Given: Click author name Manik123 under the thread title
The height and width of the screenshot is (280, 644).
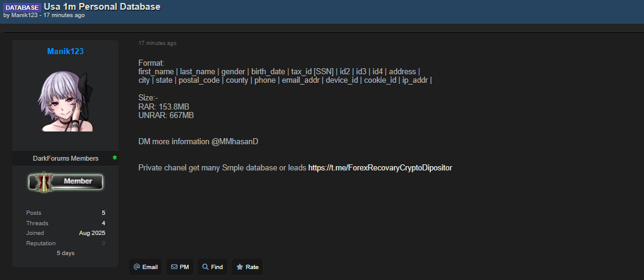Looking at the screenshot, I should 24,15.
